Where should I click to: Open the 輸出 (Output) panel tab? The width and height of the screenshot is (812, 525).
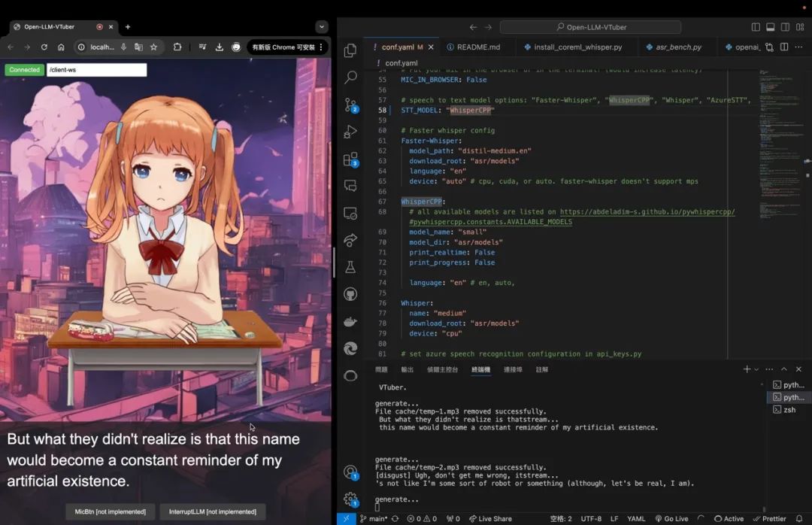407,369
